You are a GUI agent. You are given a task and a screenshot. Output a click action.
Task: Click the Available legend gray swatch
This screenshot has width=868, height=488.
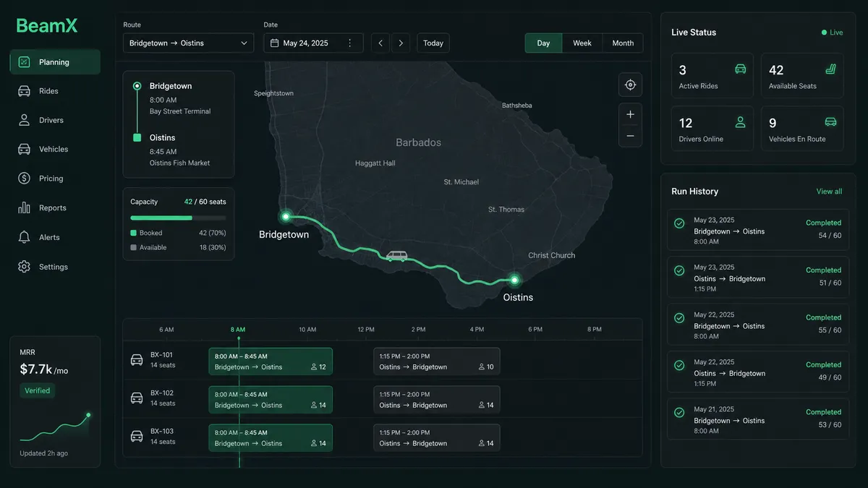tap(133, 247)
